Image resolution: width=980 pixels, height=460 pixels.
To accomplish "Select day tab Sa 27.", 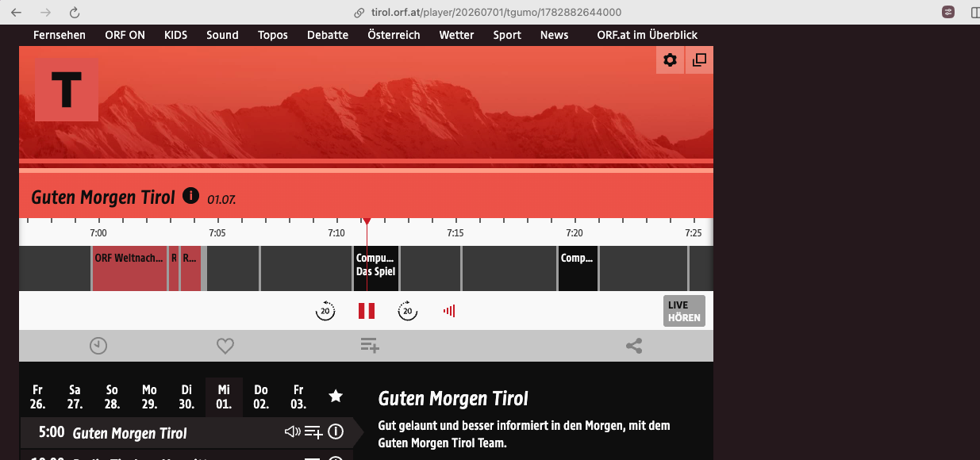I will [x=75, y=396].
